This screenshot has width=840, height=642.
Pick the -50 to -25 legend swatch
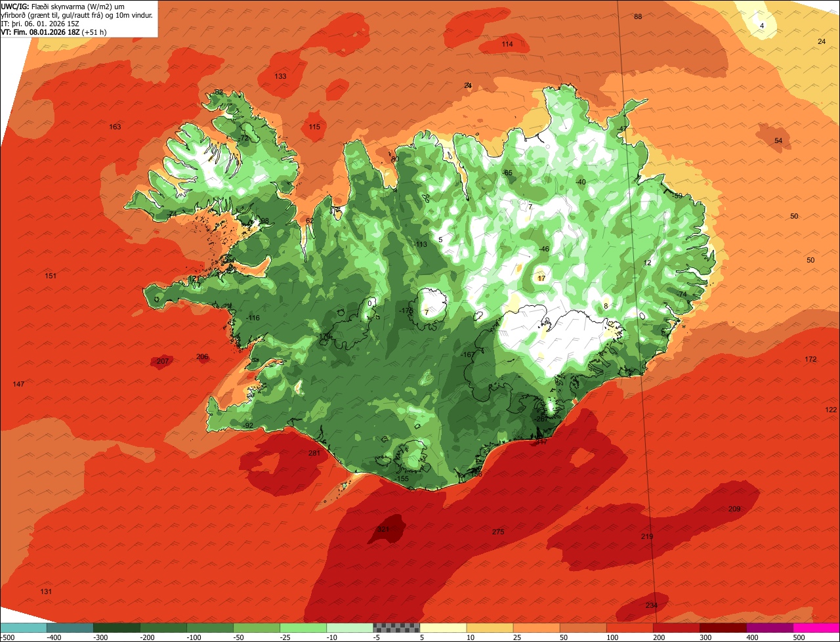pyautogui.click(x=256, y=628)
